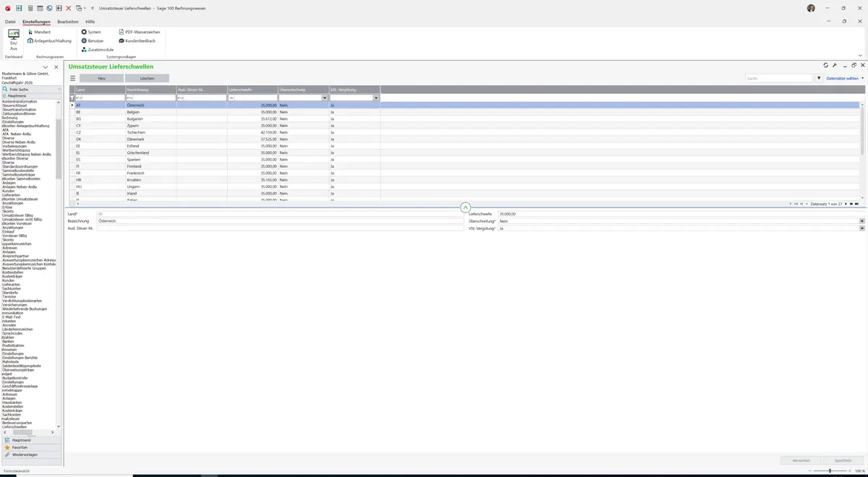Open the Mandant settings icon
This screenshot has width=868, height=477.
[x=30, y=32]
